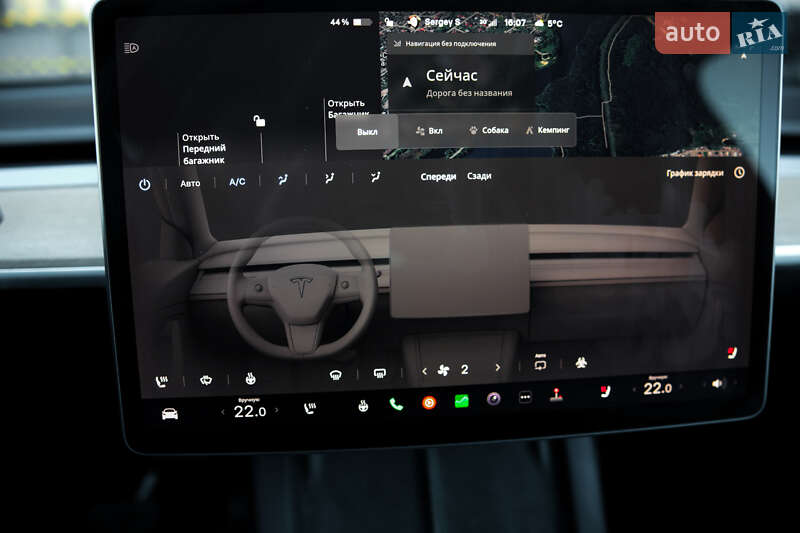Tap the 44 % battery indicator
The image size is (800, 533).
pos(351,22)
